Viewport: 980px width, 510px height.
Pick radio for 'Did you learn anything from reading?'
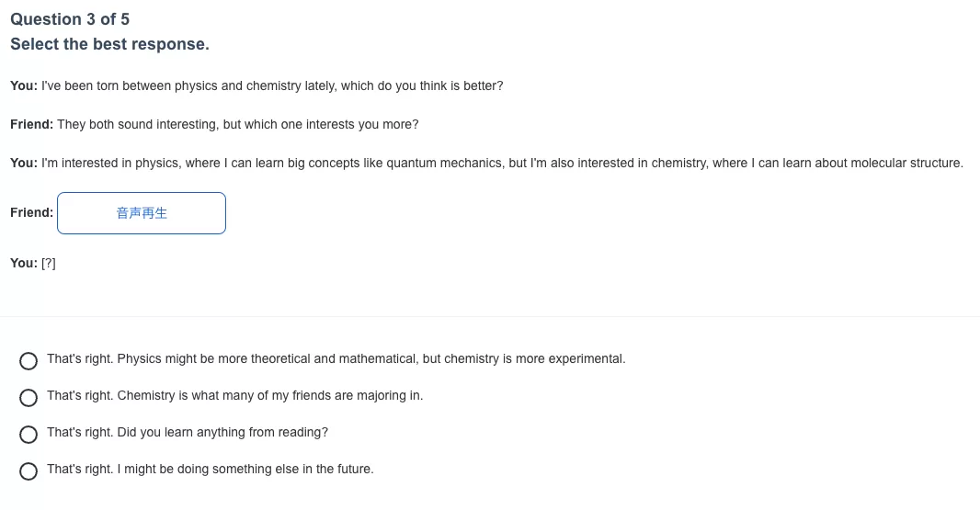(28, 435)
